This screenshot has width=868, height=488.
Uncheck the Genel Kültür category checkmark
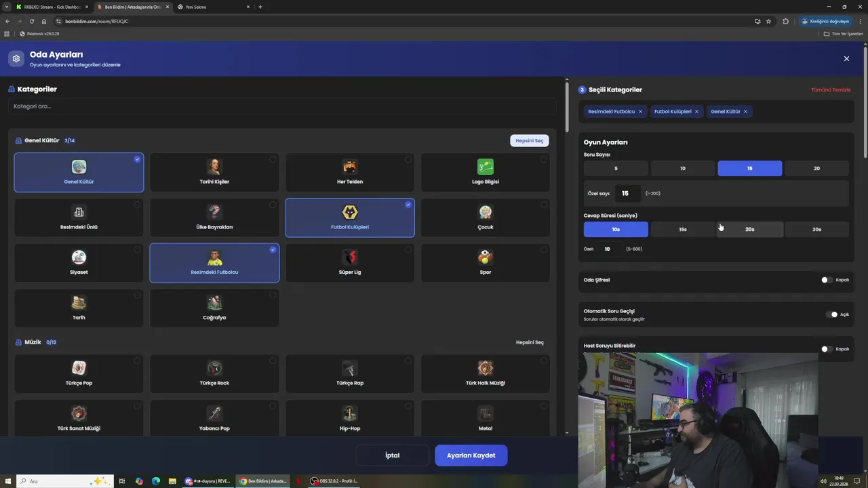(x=137, y=159)
